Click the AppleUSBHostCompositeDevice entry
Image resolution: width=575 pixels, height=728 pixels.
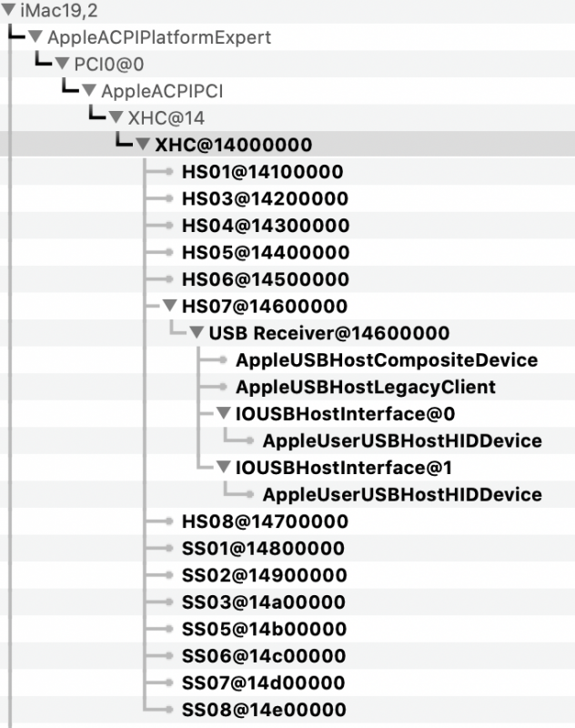[x=386, y=360]
